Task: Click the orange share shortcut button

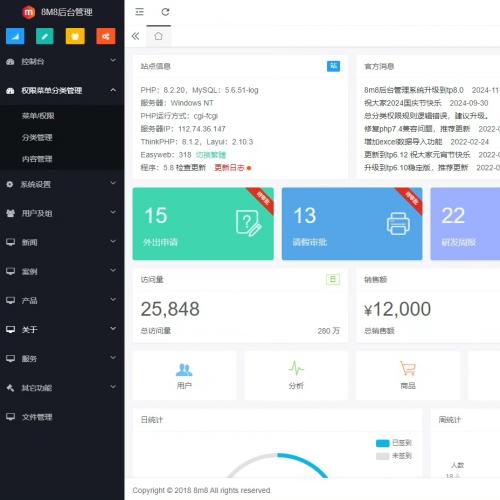Action: [x=106, y=36]
